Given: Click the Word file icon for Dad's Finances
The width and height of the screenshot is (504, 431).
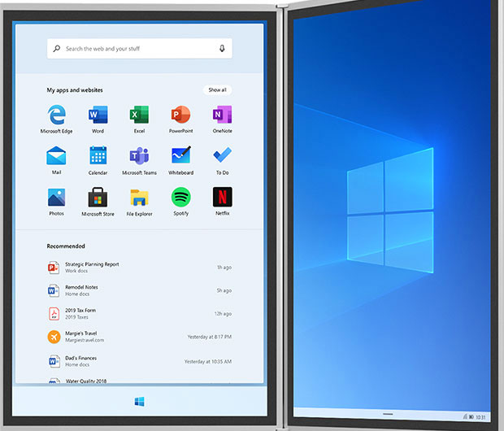Looking at the screenshot, I should [54, 361].
